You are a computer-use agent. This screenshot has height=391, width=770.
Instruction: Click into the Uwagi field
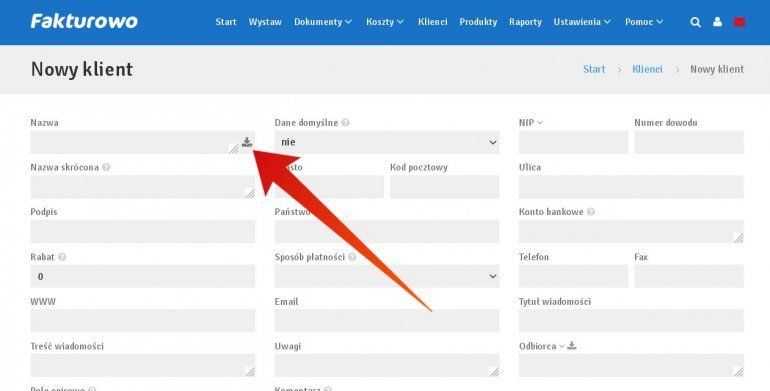(x=387, y=365)
